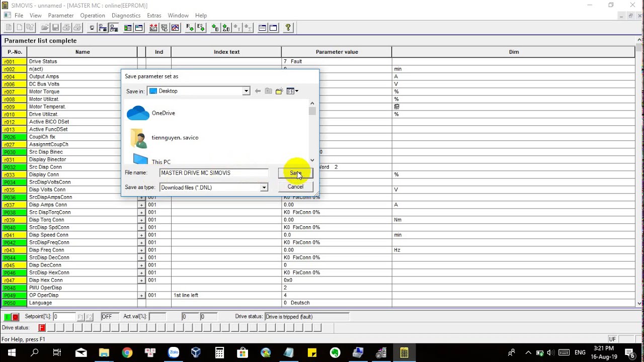Expand the P038 Src DispTorqConn row
The image size is (644, 362).
point(141,212)
